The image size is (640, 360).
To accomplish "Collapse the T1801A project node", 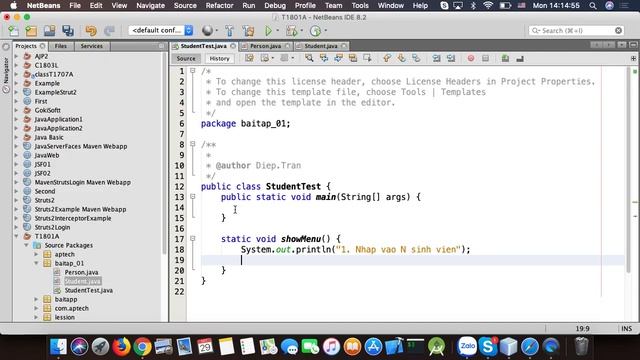I will click(17, 236).
